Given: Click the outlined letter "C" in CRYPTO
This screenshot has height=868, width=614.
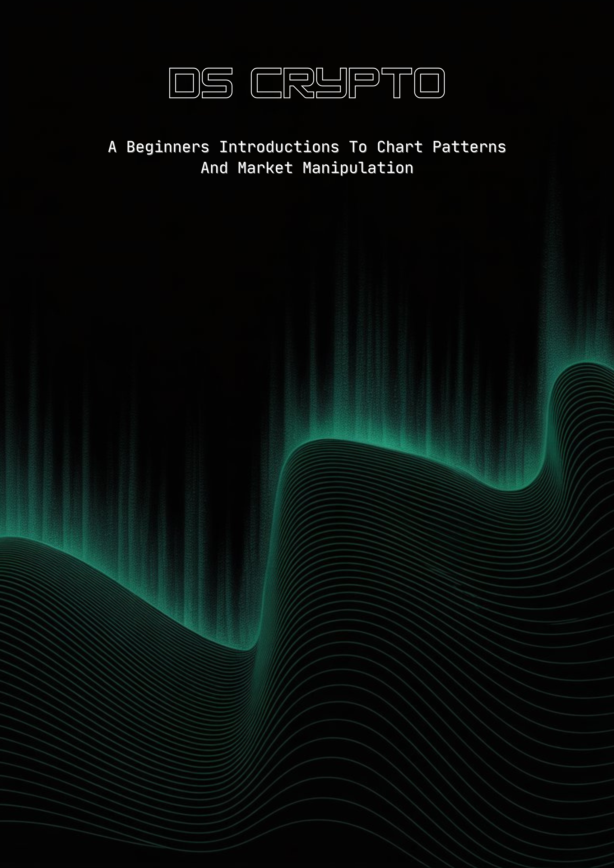Looking at the screenshot, I should (x=267, y=83).
